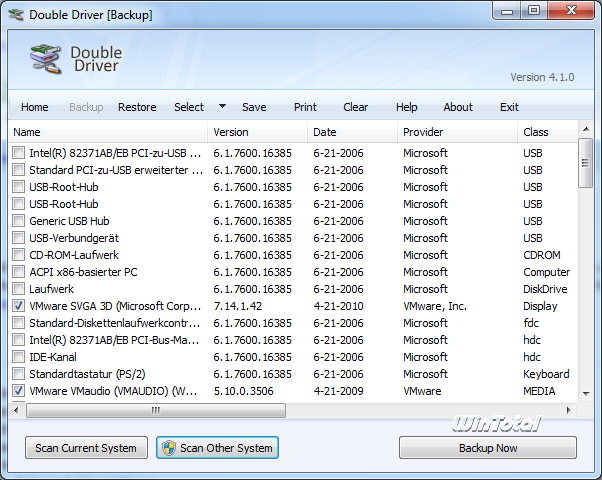Click version 5.10.0.3506 cell
Screen dimensions: 602x480
(243, 391)
